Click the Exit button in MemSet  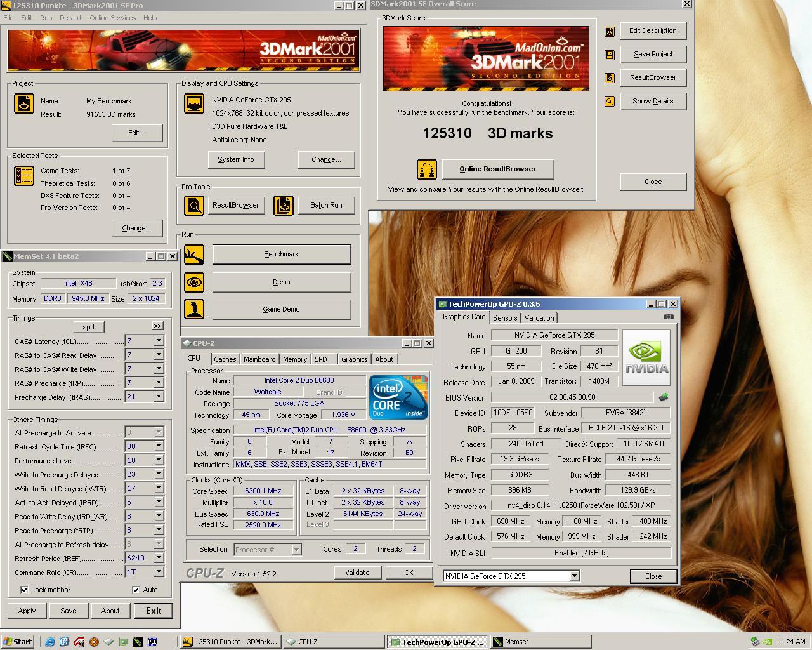154,611
